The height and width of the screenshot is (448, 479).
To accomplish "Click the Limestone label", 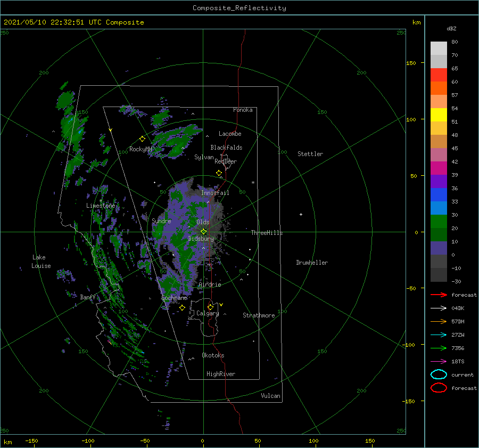I will pyautogui.click(x=101, y=206).
